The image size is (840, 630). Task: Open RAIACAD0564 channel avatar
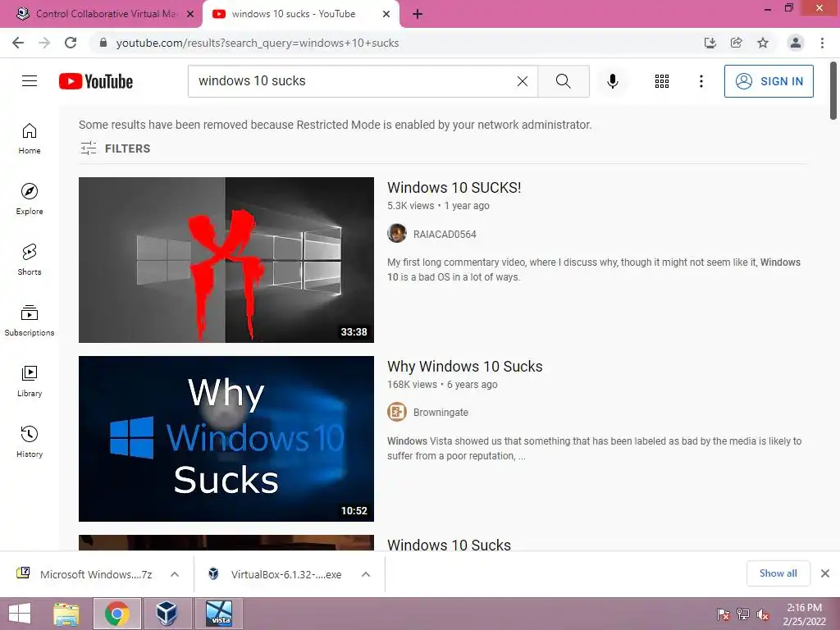(x=397, y=234)
